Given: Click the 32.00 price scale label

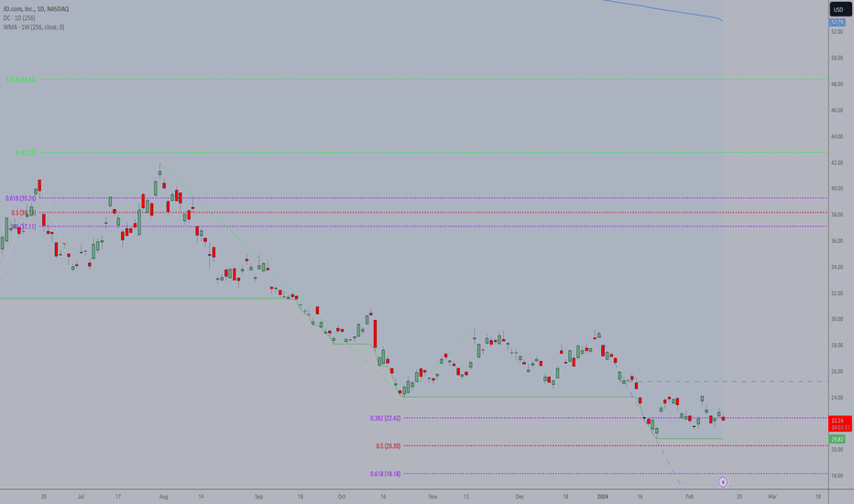Looking at the screenshot, I should pyautogui.click(x=837, y=293).
